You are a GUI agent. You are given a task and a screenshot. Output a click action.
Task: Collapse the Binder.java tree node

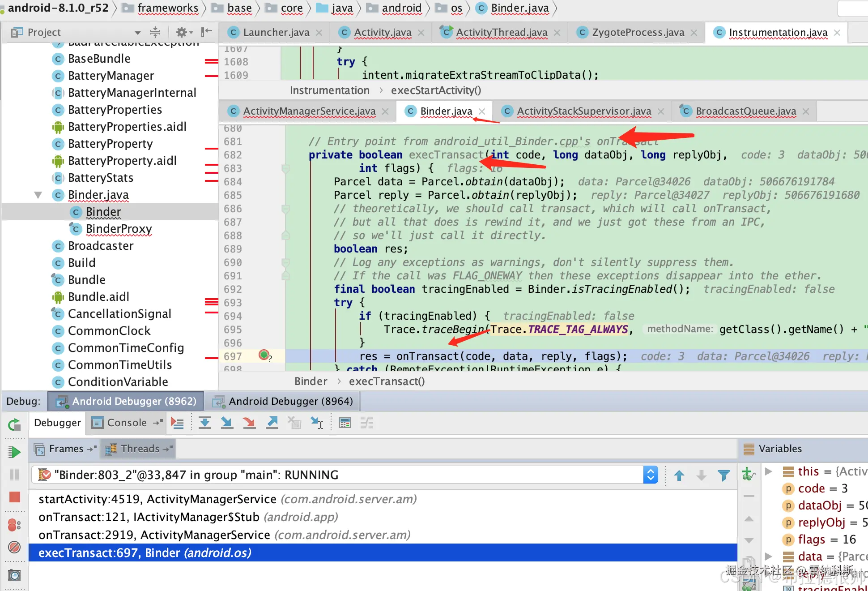(38, 195)
